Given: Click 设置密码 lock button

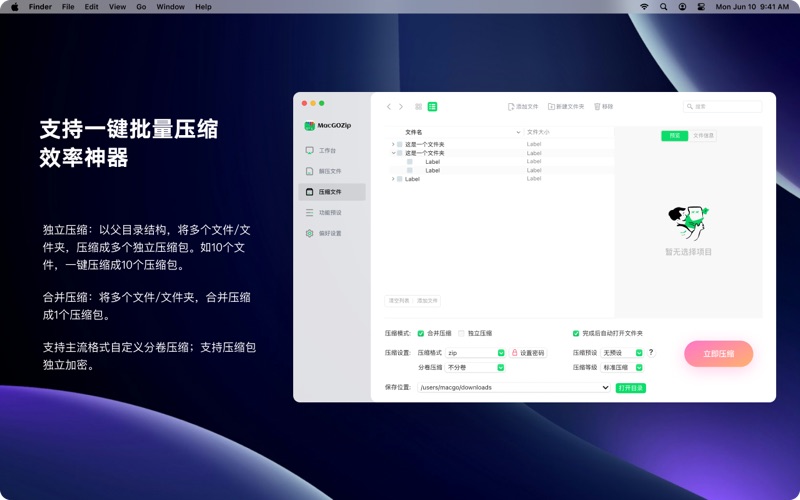Looking at the screenshot, I should click(528, 353).
